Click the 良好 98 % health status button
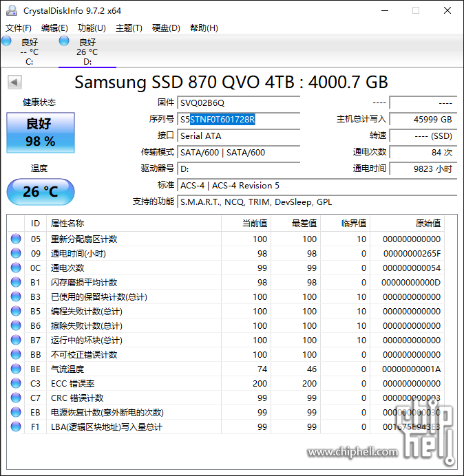This screenshot has width=464, height=476. tap(41, 133)
